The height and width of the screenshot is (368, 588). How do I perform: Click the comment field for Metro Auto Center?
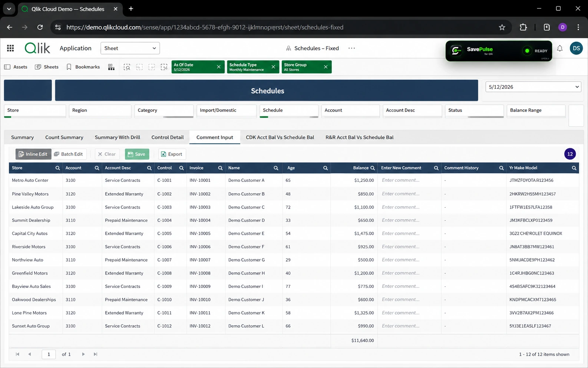pos(409,180)
